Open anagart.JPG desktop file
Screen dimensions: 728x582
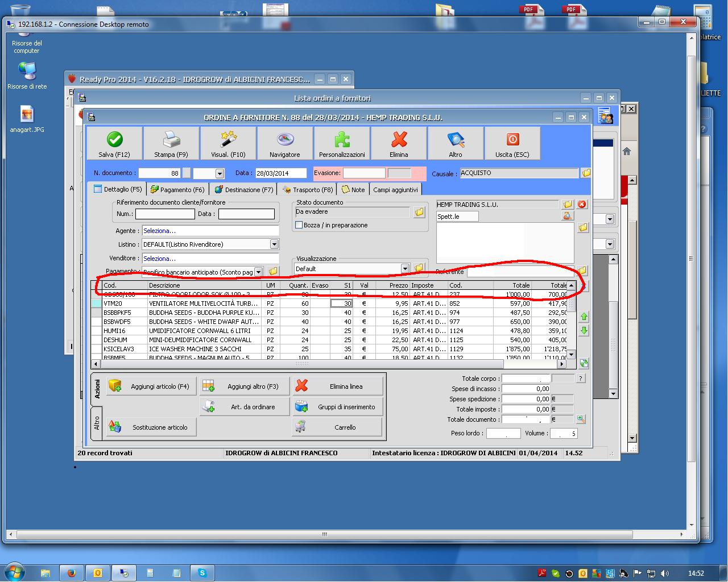(27, 119)
